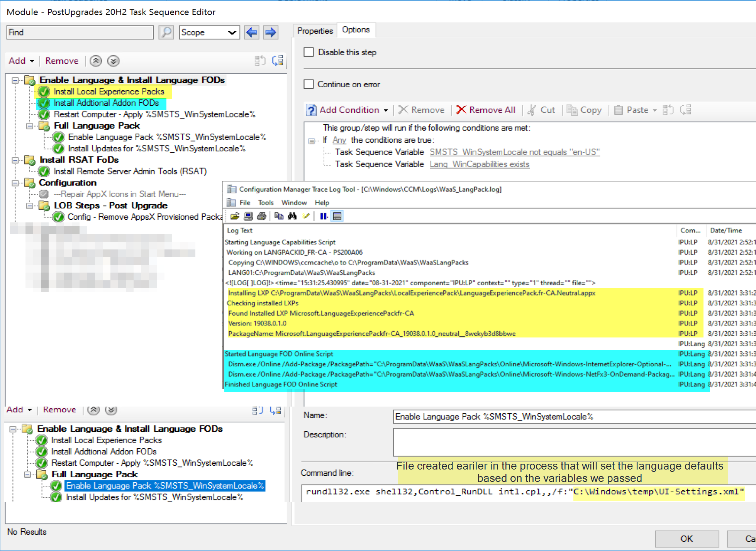Collapse the top Full Language Pack group

(x=30, y=126)
